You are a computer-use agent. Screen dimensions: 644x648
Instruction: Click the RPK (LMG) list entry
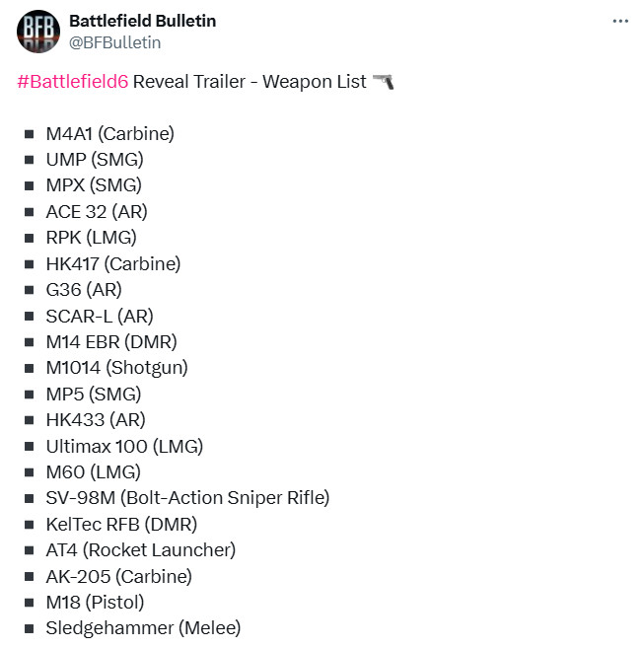click(91, 238)
